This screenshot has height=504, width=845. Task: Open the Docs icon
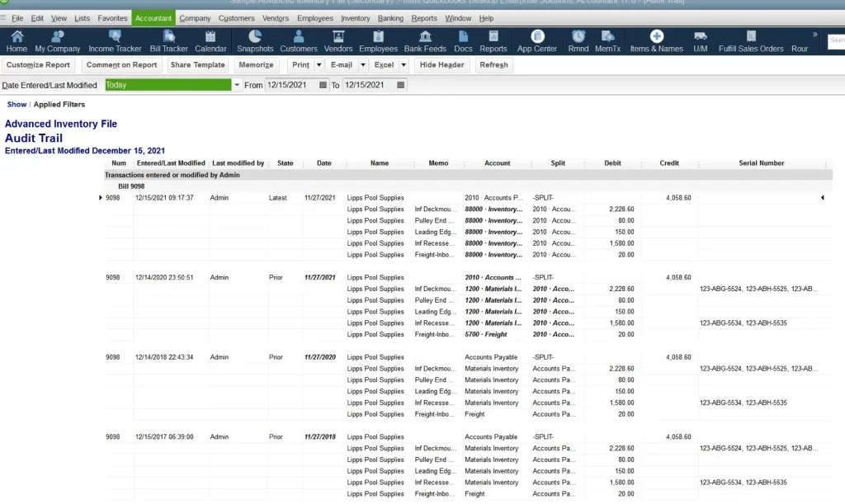tap(463, 41)
